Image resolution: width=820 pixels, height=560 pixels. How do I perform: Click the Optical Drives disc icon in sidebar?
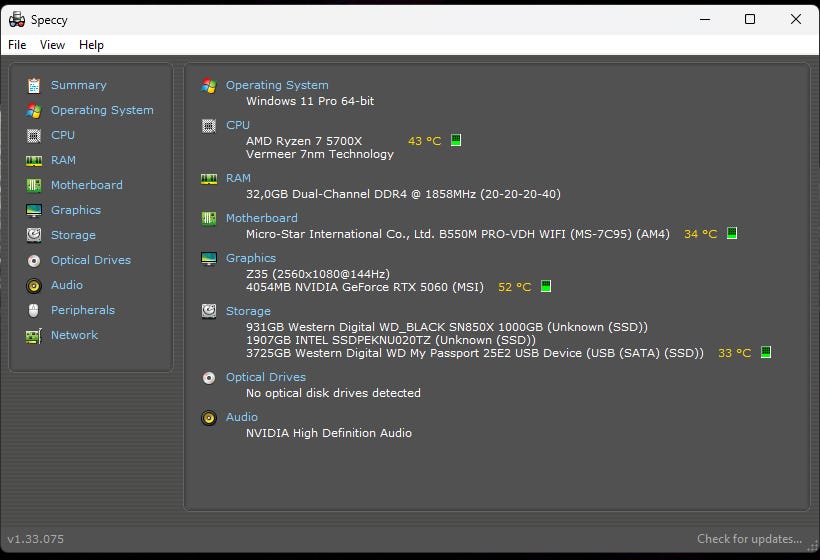pyautogui.click(x=34, y=260)
